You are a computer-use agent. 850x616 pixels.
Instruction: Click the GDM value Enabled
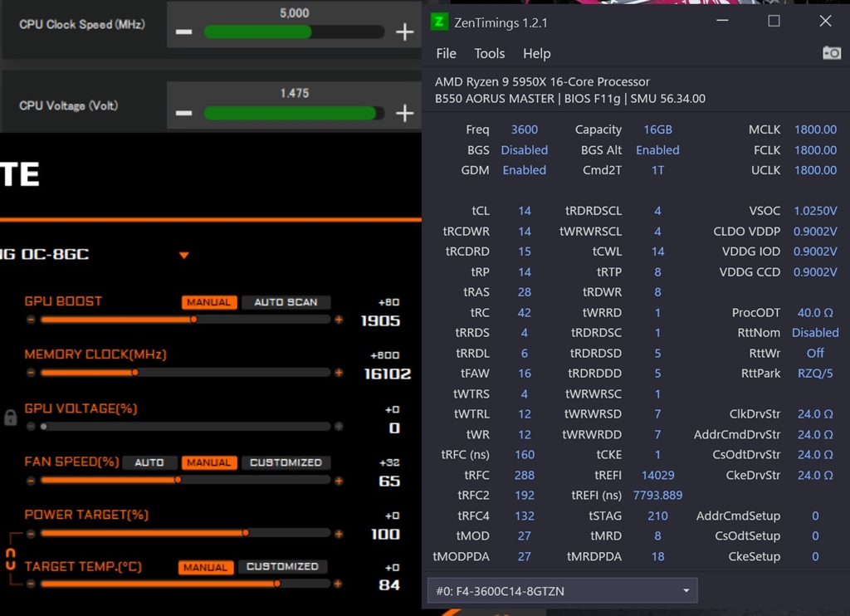[525, 170]
